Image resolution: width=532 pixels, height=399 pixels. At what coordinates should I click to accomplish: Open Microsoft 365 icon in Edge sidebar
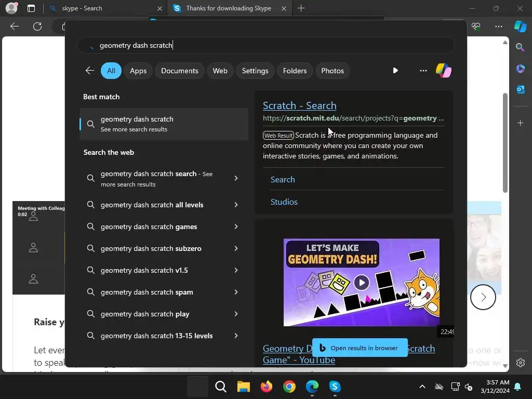[520, 68]
